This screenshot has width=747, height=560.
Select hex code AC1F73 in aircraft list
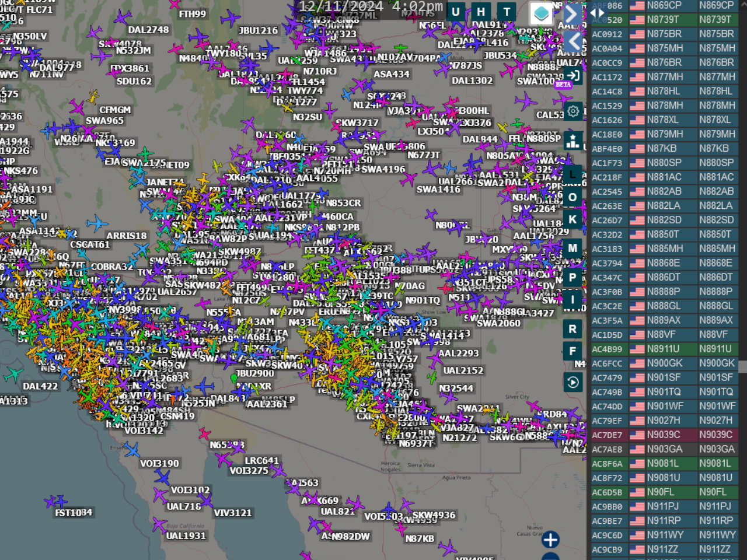[x=607, y=163]
